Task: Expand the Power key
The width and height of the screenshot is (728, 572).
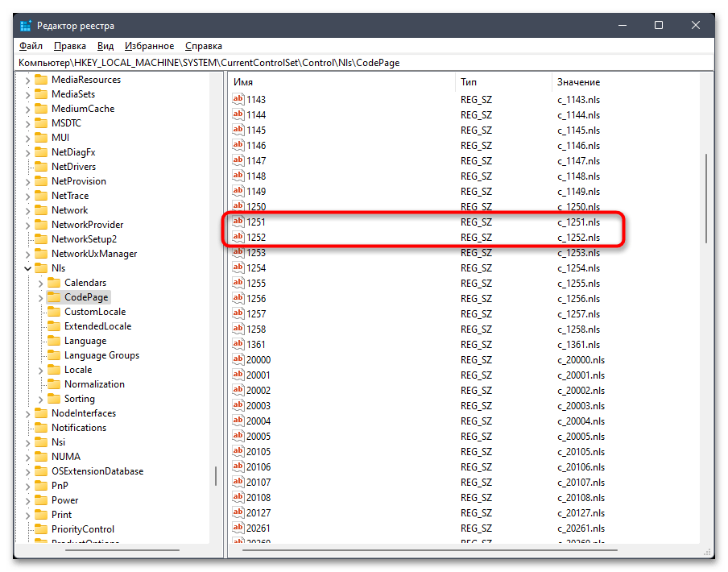Action: point(26,499)
